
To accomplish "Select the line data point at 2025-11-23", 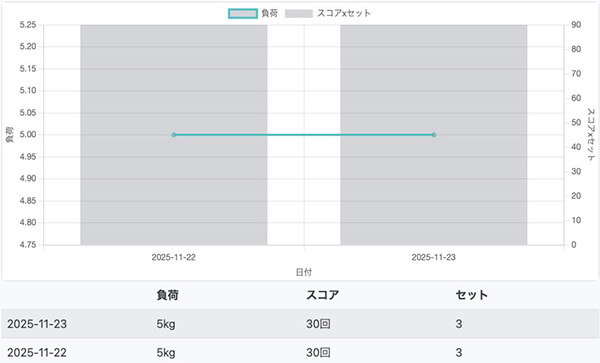I will pos(434,135).
